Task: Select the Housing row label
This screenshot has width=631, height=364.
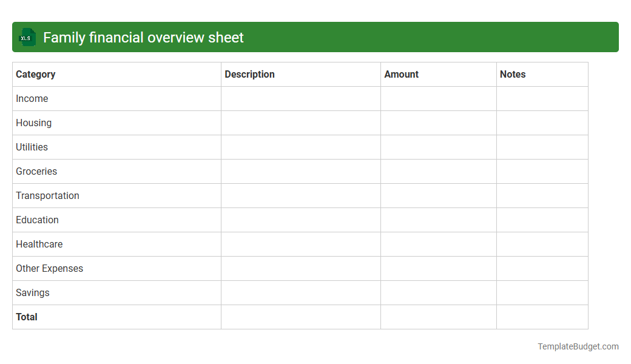Action: click(33, 123)
